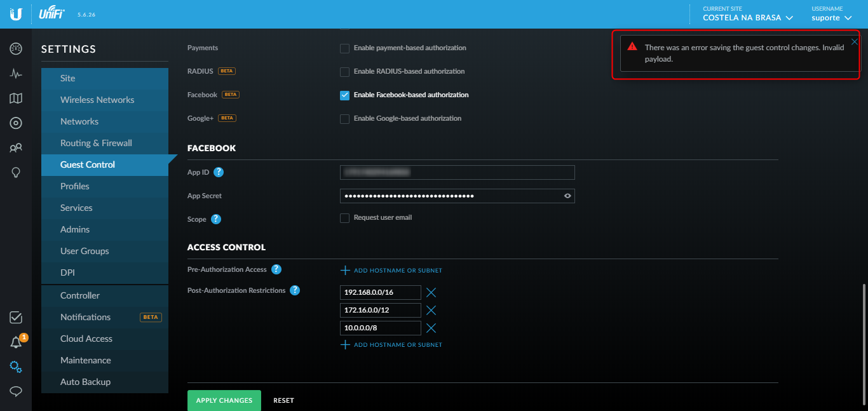The height and width of the screenshot is (411, 868).
Task: Open Routing & Firewall settings
Action: (x=96, y=143)
